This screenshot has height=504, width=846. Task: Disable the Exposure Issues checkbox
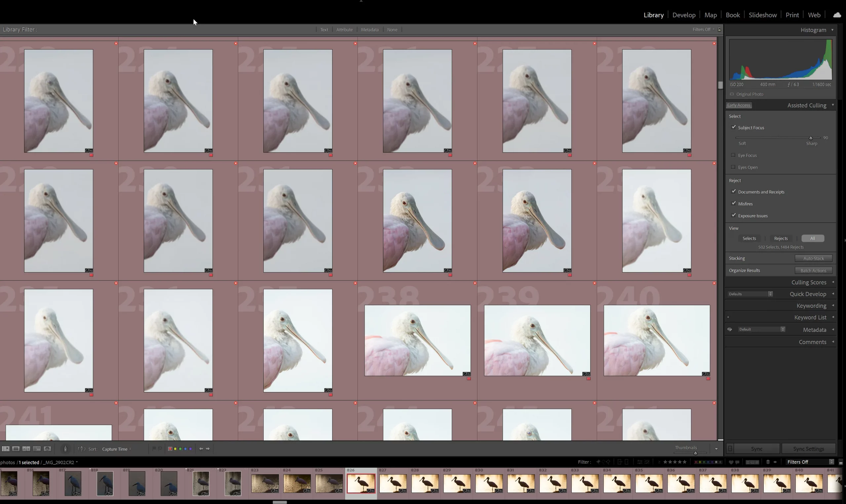[x=734, y=216]
